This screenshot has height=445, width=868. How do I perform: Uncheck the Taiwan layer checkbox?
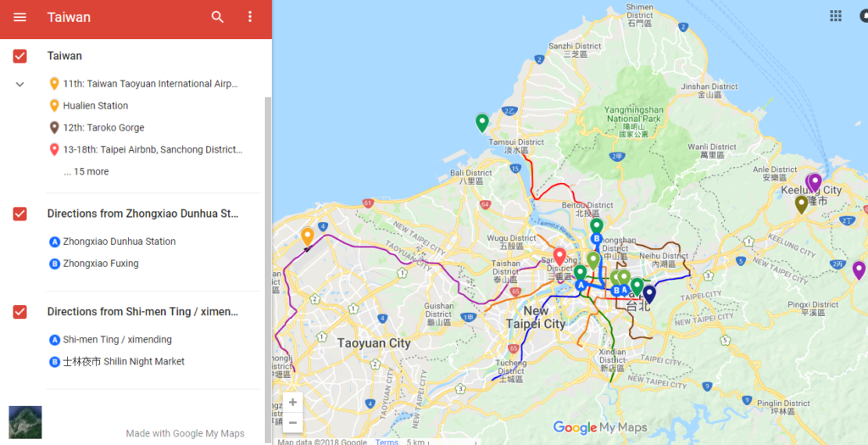(x=20, y=56)
